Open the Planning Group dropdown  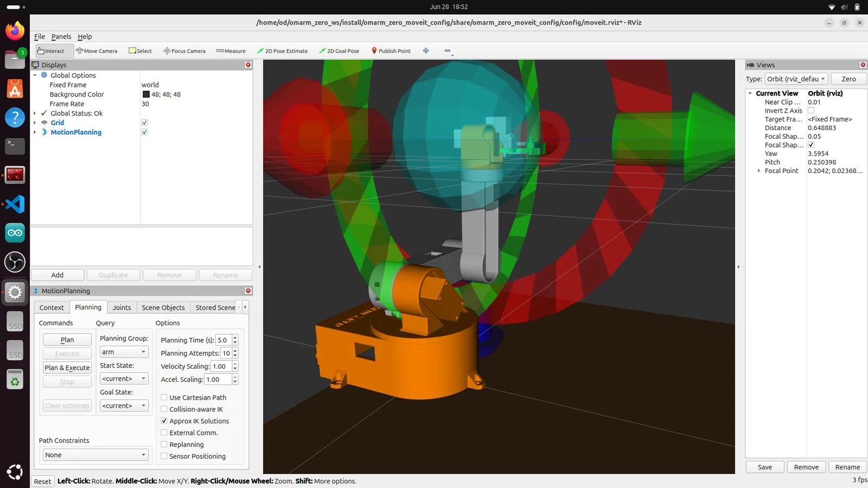[x=124, y=352]
